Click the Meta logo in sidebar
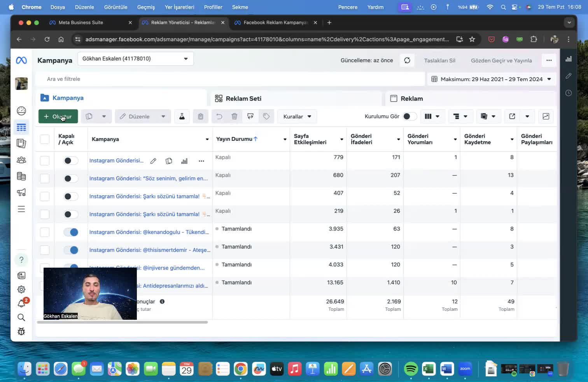Viewport: 588px width, 382px height. (21, 60)
